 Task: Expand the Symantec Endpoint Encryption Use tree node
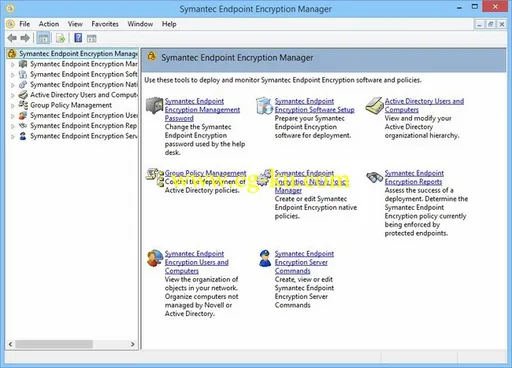coord(13,116)
